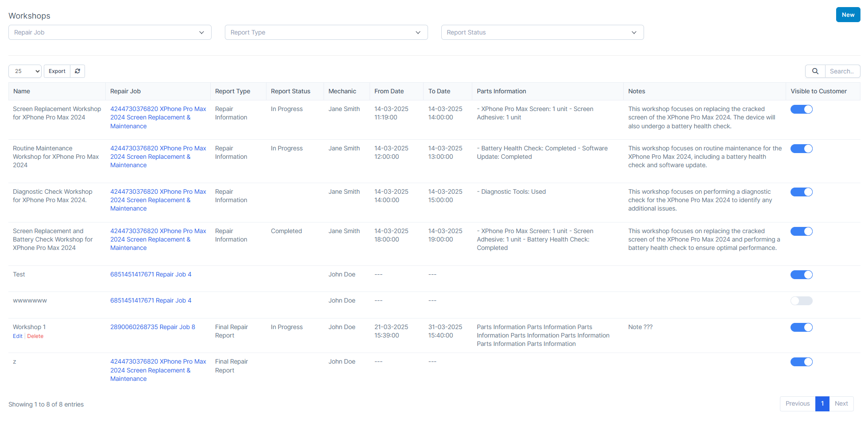The height and width of the screenshot is (422, 868).
Task: Export the workshops table
Action: coord(57,71)
